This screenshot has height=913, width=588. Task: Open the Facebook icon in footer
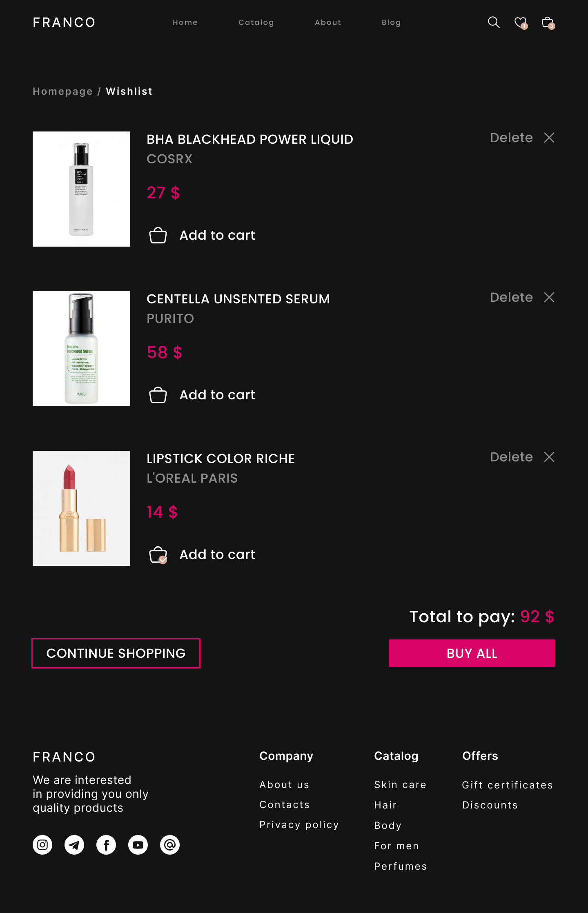(106, 845)
